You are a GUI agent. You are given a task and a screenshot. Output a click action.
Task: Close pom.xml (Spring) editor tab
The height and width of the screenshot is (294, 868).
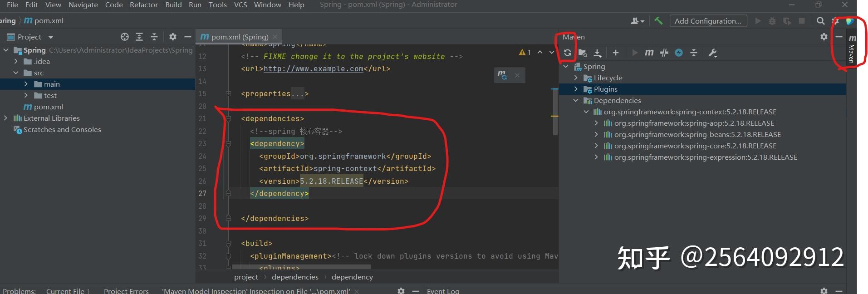click(x=275, y=37)
